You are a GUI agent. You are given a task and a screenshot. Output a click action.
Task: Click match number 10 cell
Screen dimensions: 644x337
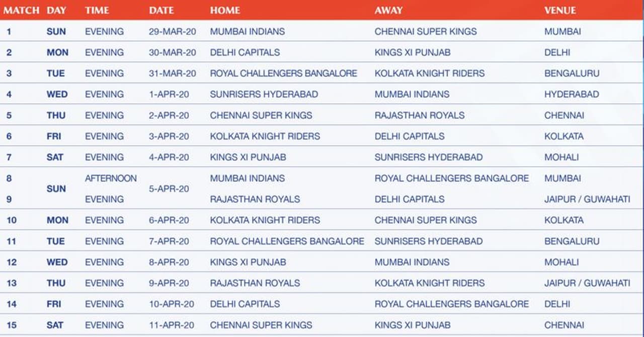12,220
